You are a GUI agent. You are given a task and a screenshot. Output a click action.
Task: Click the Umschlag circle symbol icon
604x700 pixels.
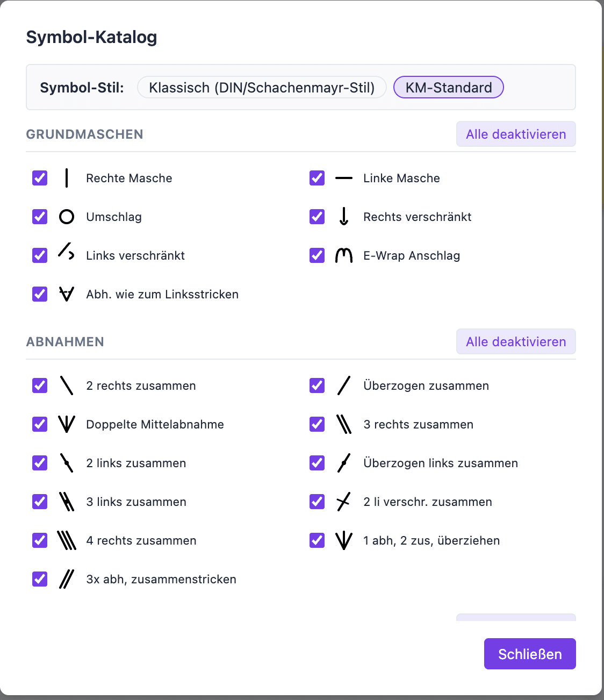click(x=67, y=217)
